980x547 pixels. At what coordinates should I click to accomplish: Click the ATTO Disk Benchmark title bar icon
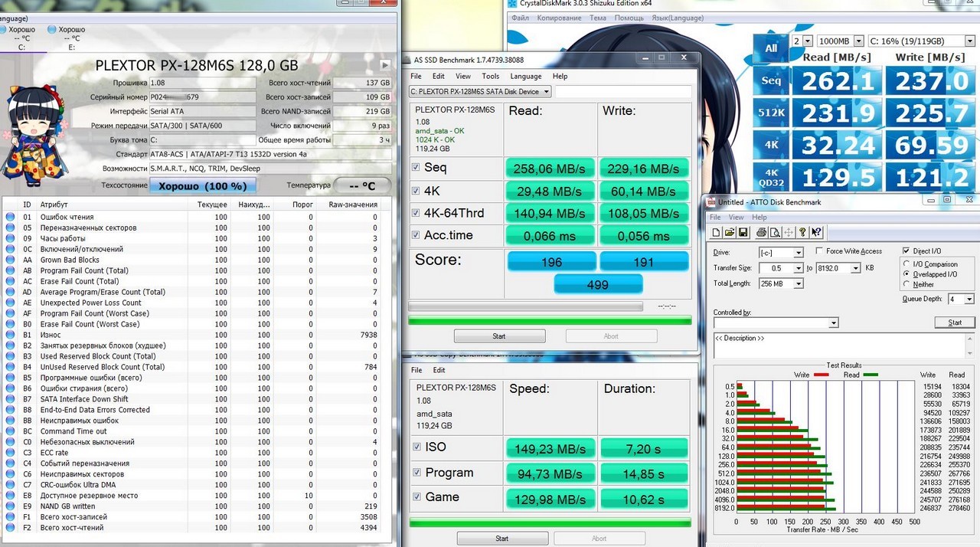pos(712,201)
